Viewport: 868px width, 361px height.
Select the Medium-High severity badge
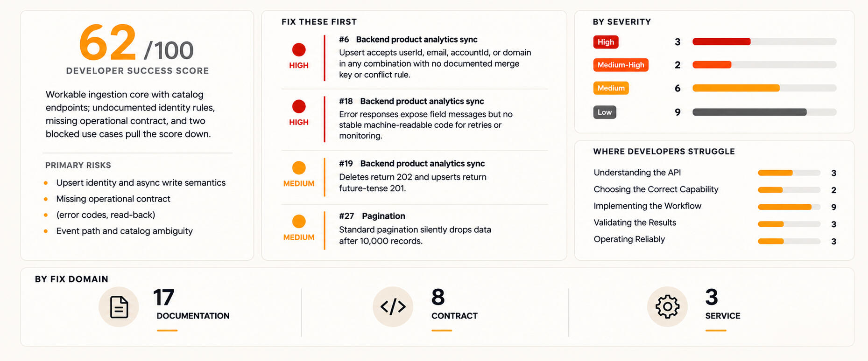point(621,65)
